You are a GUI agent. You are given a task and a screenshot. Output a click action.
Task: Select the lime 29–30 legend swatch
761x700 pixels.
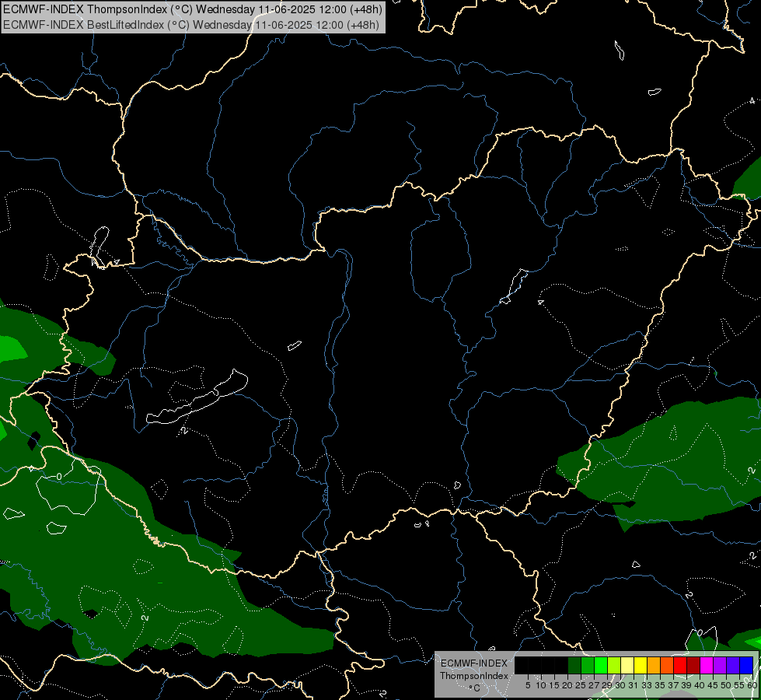[x=614, y=665]
